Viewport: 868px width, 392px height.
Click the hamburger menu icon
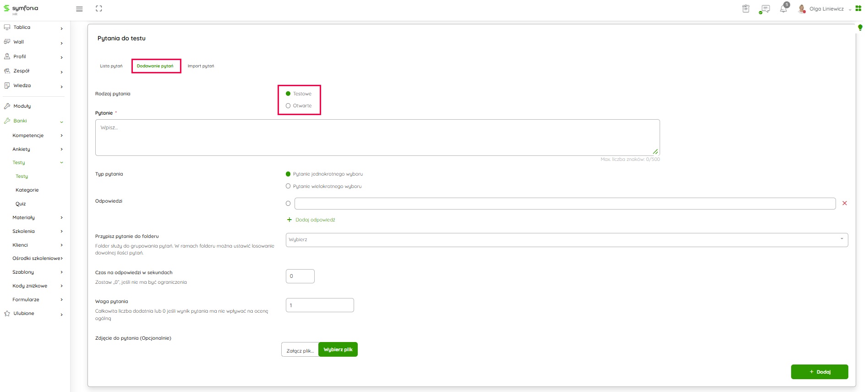pos(79,9)
